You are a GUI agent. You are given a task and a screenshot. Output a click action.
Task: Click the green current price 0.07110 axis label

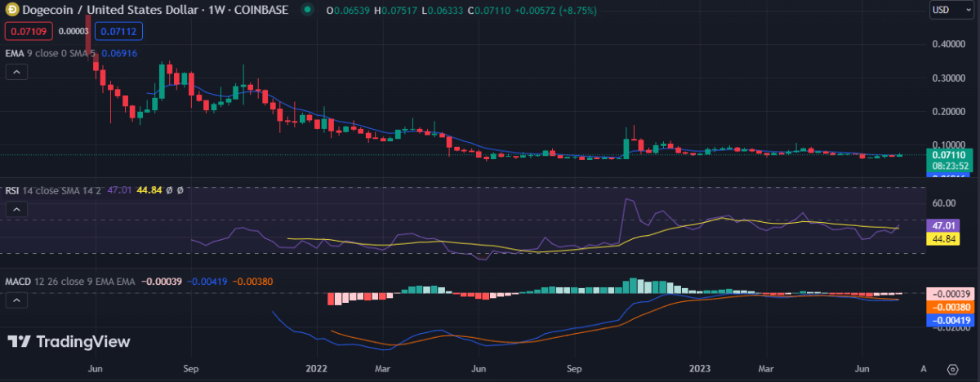pos(949,153)
